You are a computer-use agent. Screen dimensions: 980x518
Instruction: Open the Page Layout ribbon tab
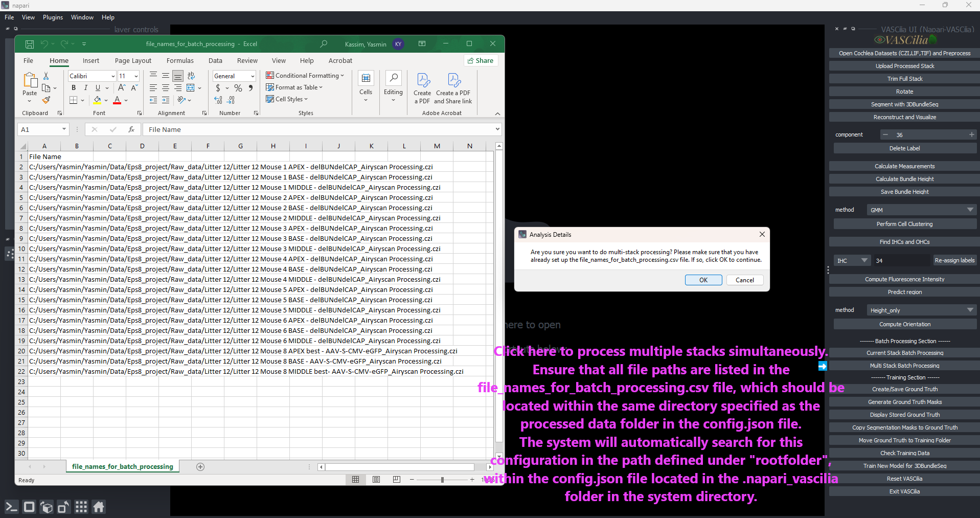point(133,60)
